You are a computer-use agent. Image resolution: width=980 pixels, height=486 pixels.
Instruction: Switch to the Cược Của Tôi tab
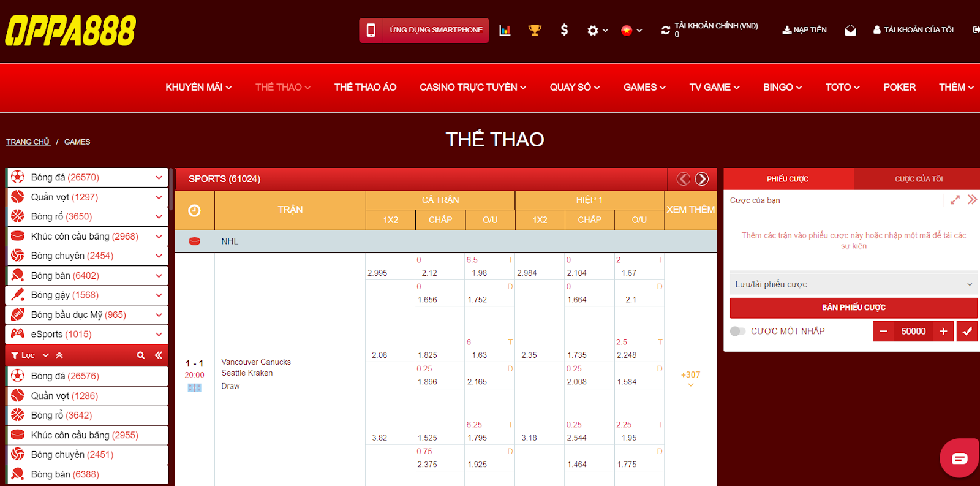point(918,179)
